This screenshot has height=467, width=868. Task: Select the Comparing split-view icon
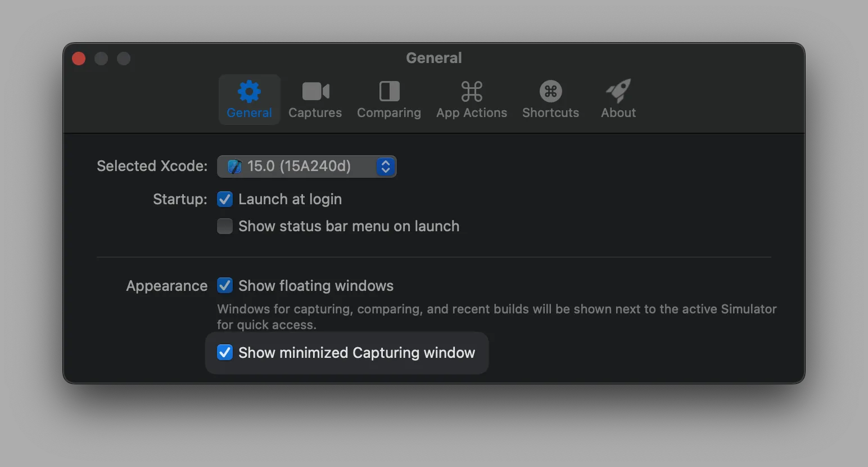click(389, 91)
